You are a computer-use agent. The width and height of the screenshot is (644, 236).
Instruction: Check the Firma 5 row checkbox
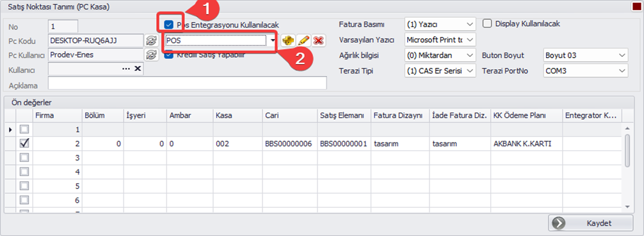(24, 186)
